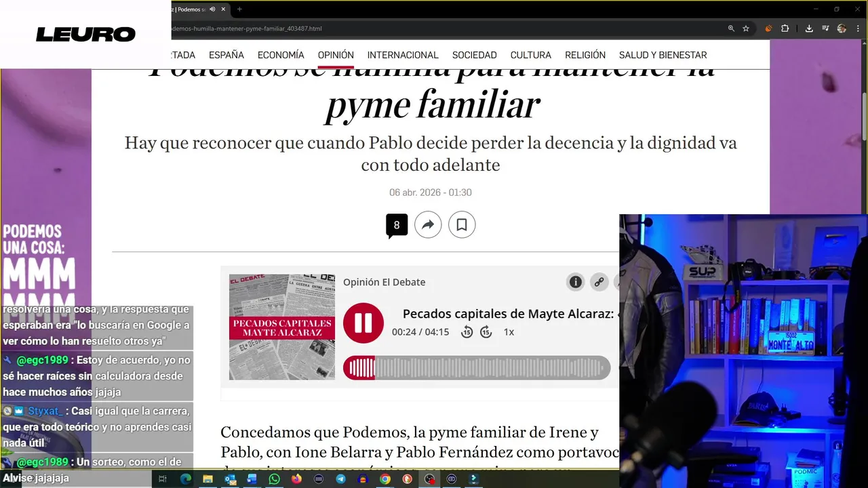Open the SOCIEDAD section
The height and width of the screenshot is (488, 868).
tap(475, 55)
